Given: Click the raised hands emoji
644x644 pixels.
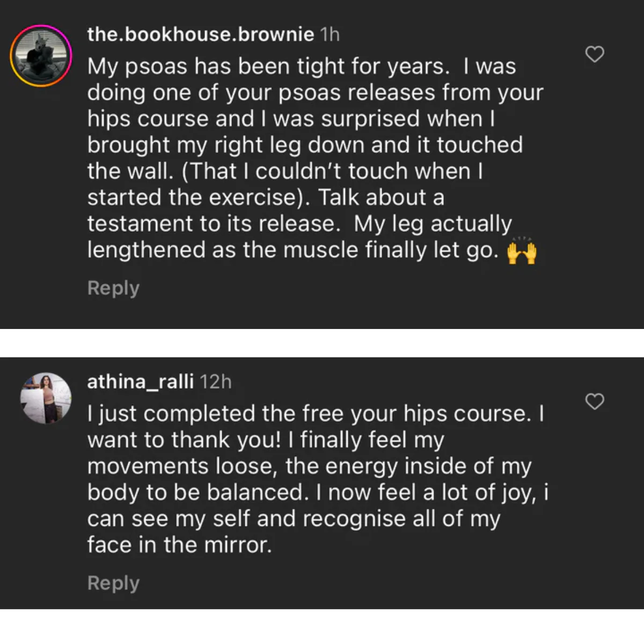Looking at the screenshot, I should pyautogui.click(x=521, y=251).
